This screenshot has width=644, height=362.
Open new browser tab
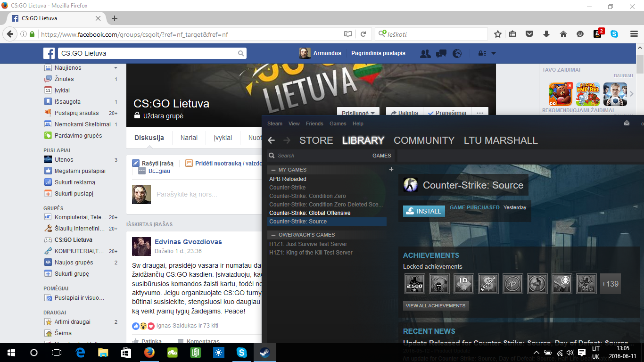(x=115, y=18)
